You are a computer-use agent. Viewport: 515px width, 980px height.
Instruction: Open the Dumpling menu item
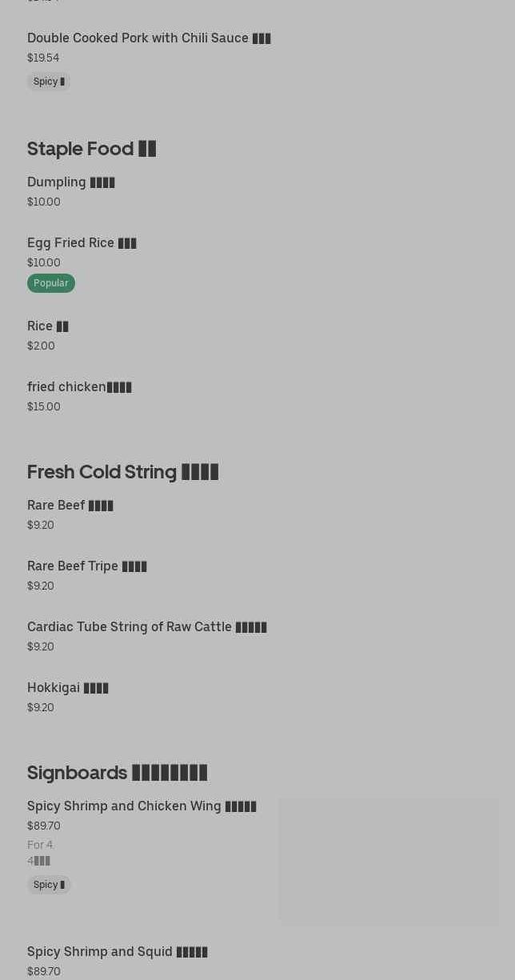coord(70,182)
